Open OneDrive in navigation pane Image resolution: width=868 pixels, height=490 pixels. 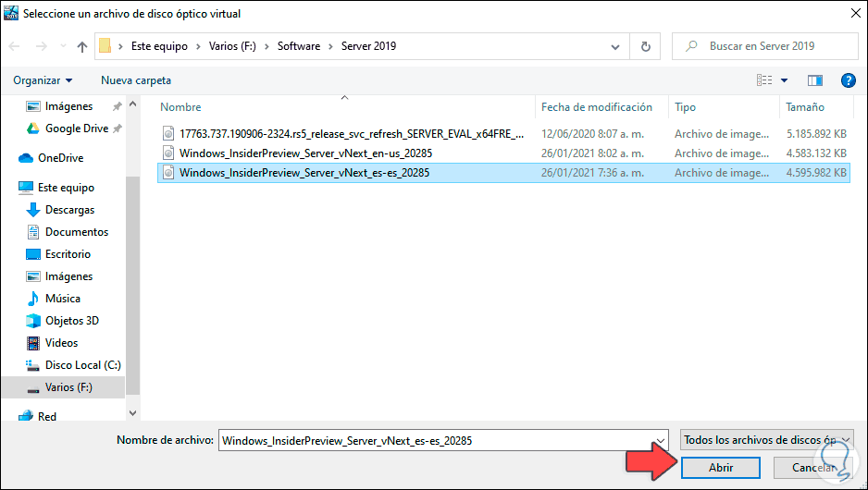tap(60, 158)
